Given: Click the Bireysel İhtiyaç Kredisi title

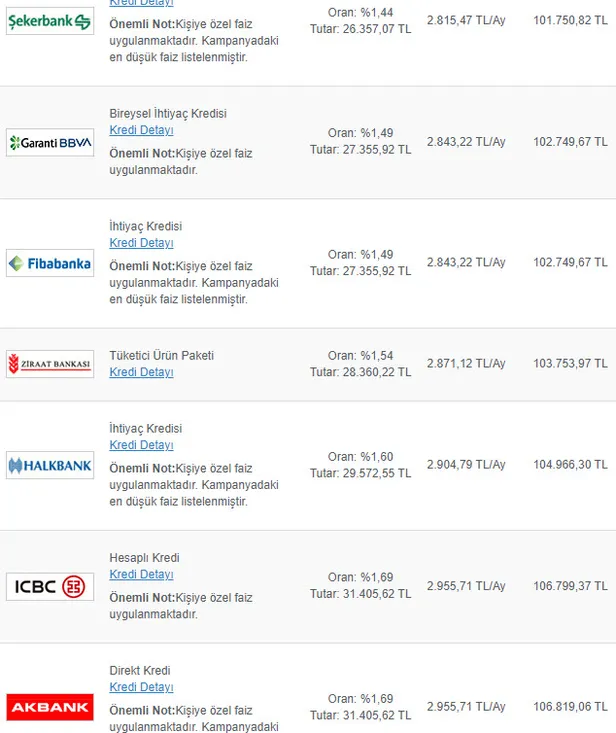Looking at the screenshot, I should [168, 114].
